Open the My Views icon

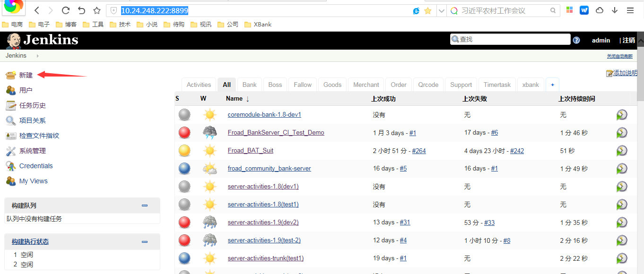tap(11, 181)
